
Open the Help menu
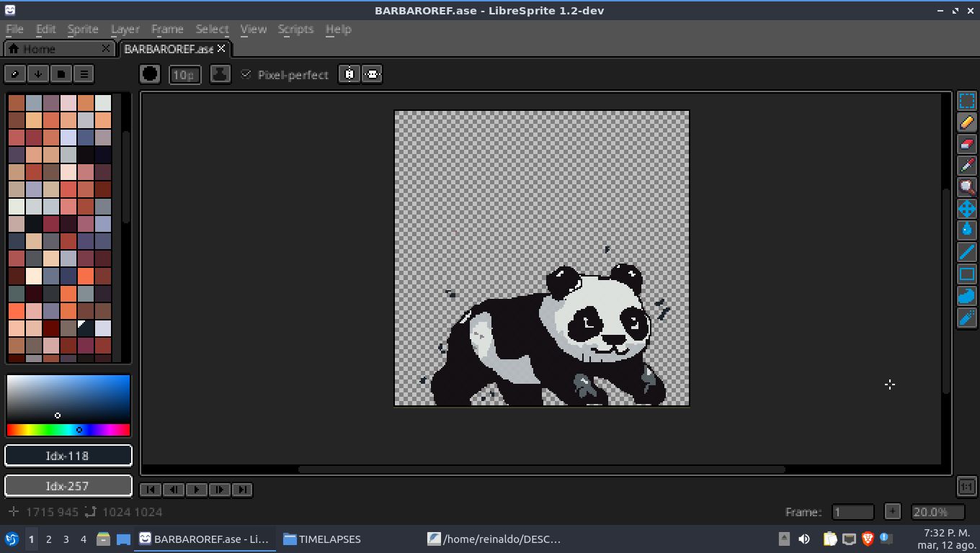click(338, 29)
